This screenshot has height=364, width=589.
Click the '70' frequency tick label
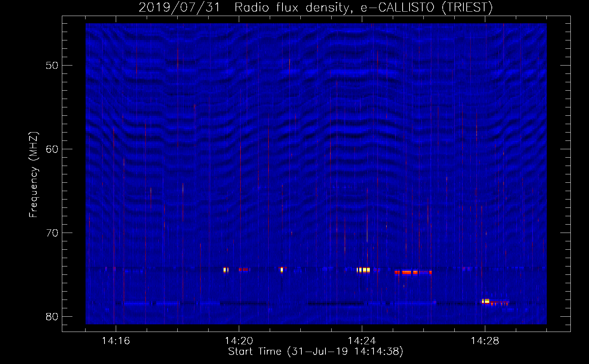52,233
